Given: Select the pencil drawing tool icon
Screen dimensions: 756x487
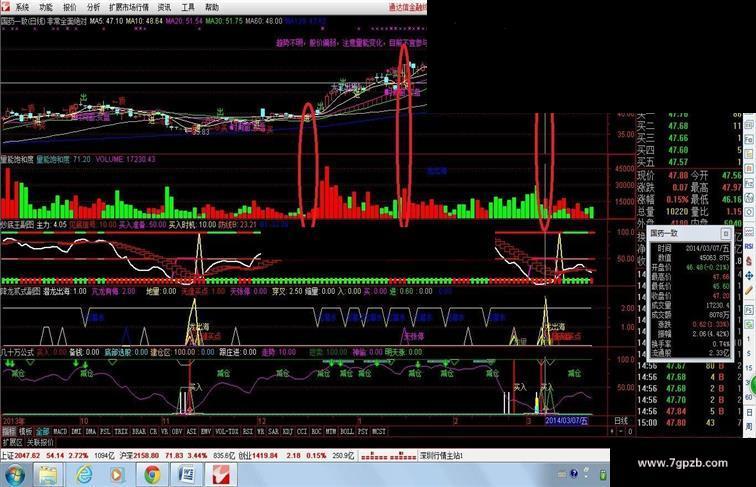Looking at the screenshot, I should click(749, 290).
